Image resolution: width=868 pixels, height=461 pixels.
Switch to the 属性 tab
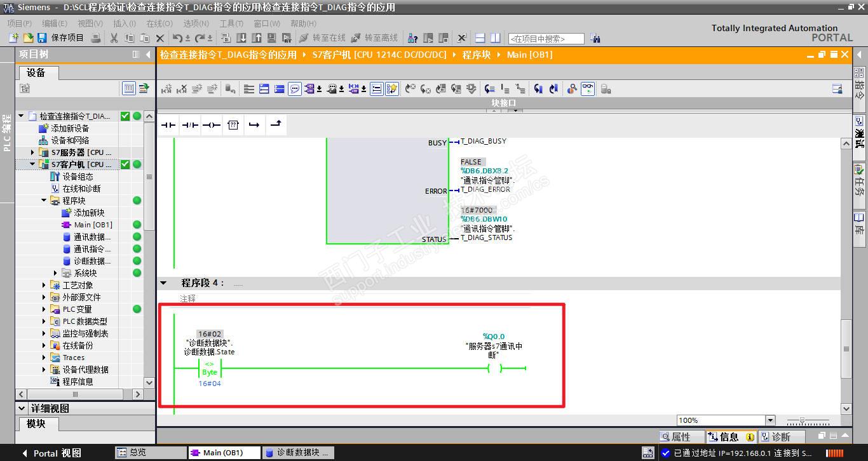[x=682, y=437]
